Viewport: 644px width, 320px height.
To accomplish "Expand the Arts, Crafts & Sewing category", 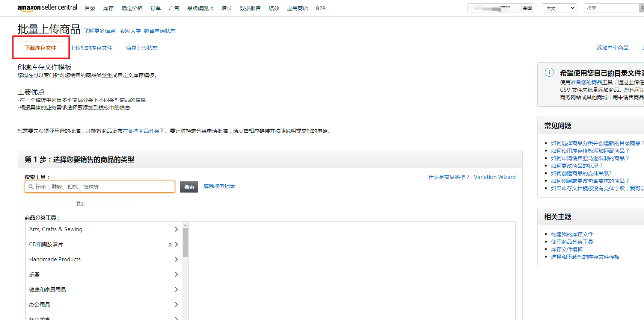I will 104,229.
